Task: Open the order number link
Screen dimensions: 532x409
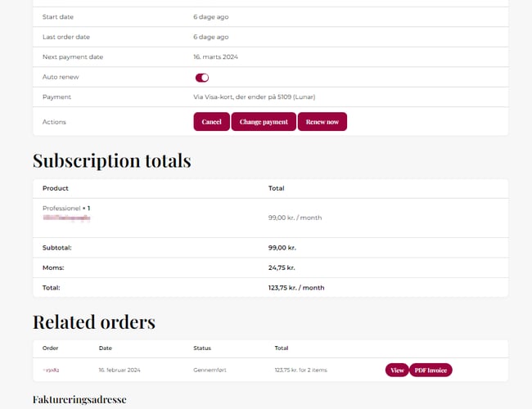Action: tap(51, 371)
